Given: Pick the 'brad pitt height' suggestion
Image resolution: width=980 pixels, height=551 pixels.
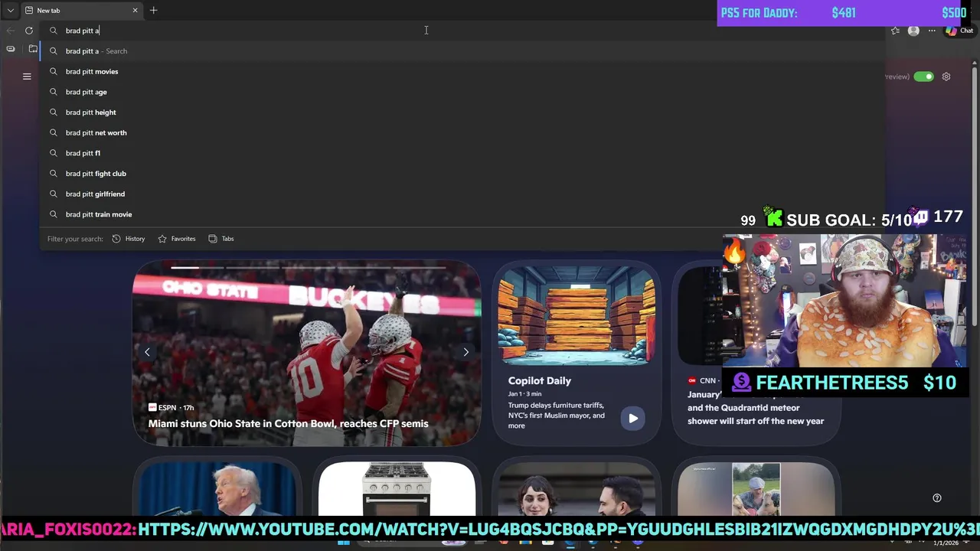Looking at the screenshot, I should (x=462, y=112).
